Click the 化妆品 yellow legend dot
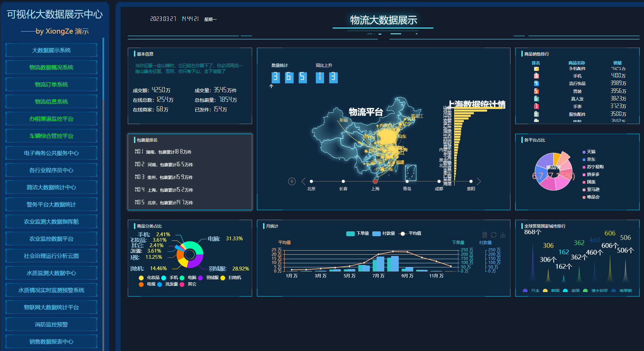 (x=141, y=278)
